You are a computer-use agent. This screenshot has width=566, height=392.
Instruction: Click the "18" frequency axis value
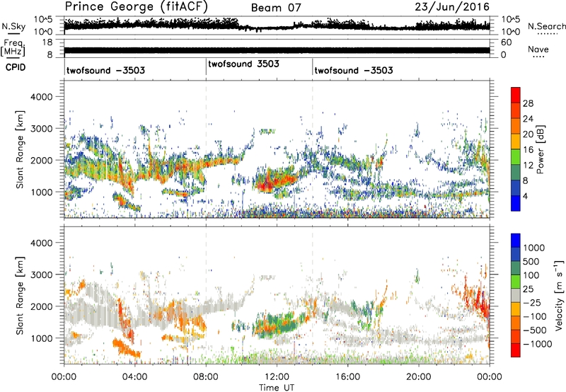pyautogui.click(x=47, y=42)
